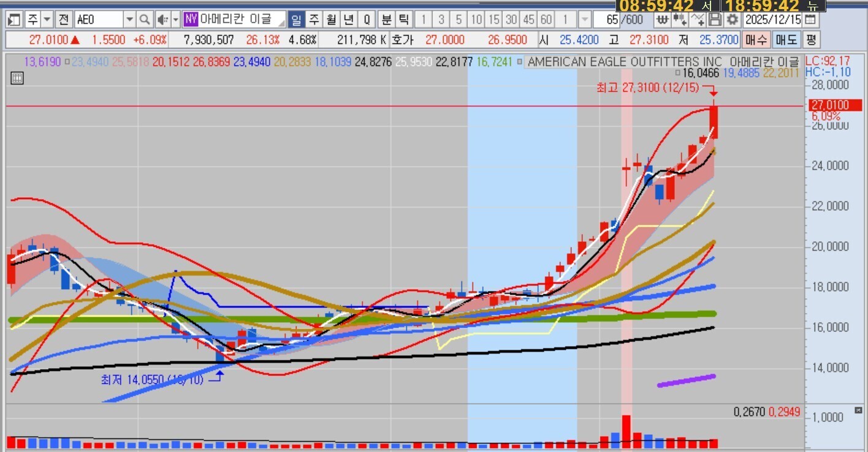Switch to monthly (월) chart period
Viewport: 868px width, 452px height.
(331, 20)
